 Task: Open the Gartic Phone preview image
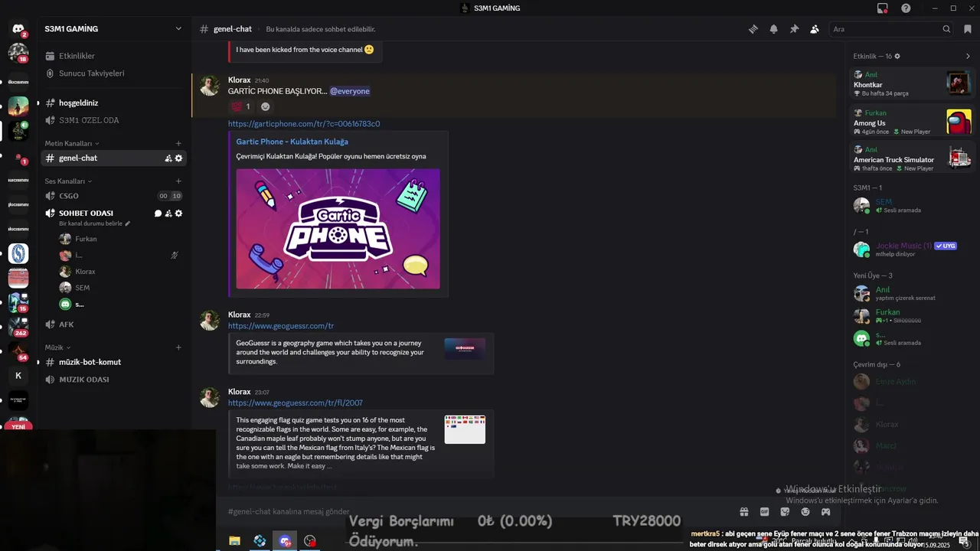[x=338, y=229]
